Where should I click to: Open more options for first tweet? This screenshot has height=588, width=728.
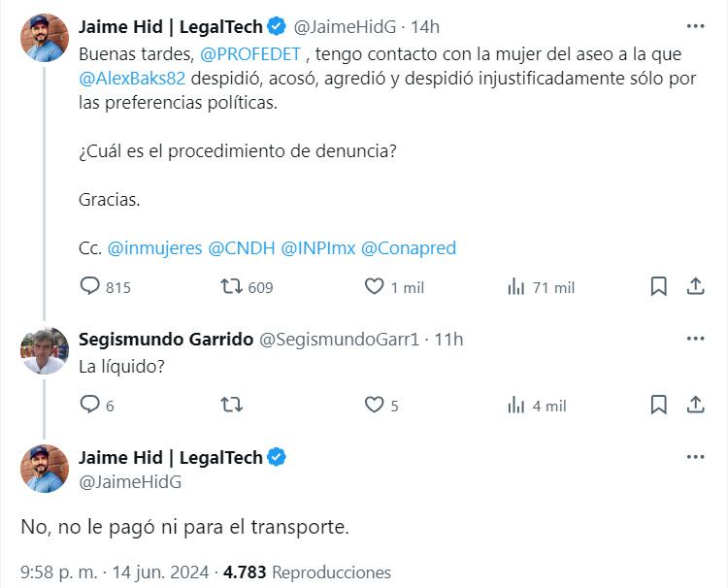pyautogui.click(x=695, y=27)
